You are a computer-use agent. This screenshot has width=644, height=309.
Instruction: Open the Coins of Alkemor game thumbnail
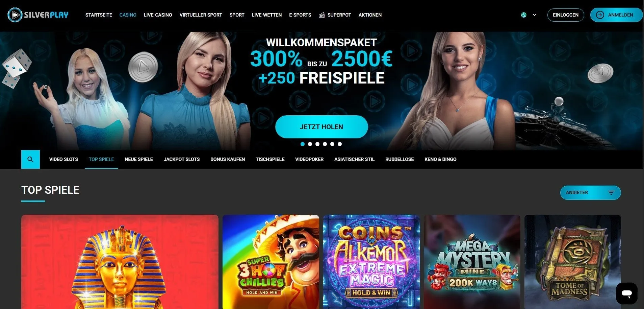(x=371, y=262)
